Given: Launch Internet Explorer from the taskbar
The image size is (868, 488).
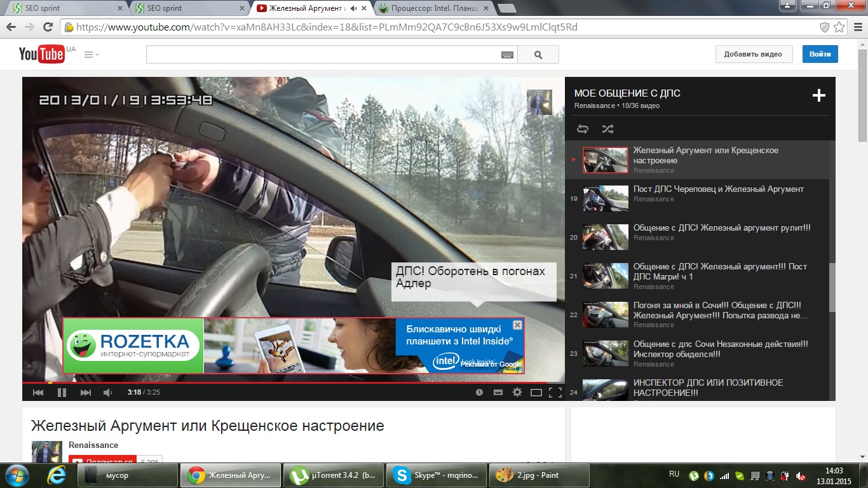Looking at the screenshot, I should pos(57,475).
